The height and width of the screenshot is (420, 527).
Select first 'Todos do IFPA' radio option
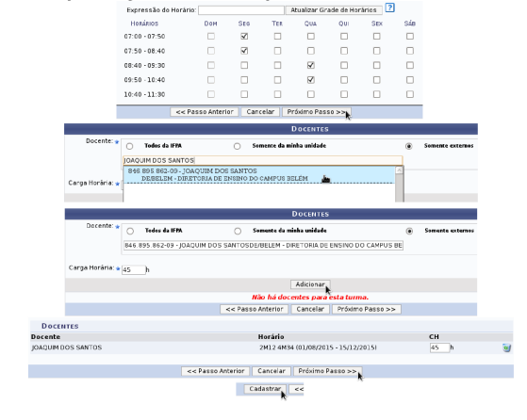pos(130,146)
